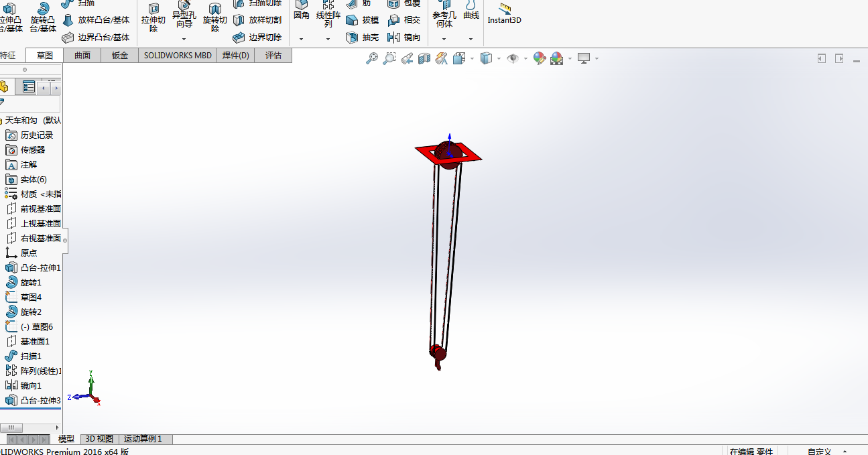
Task: Select 扫描1 feature in the tree
Action: 23,356
